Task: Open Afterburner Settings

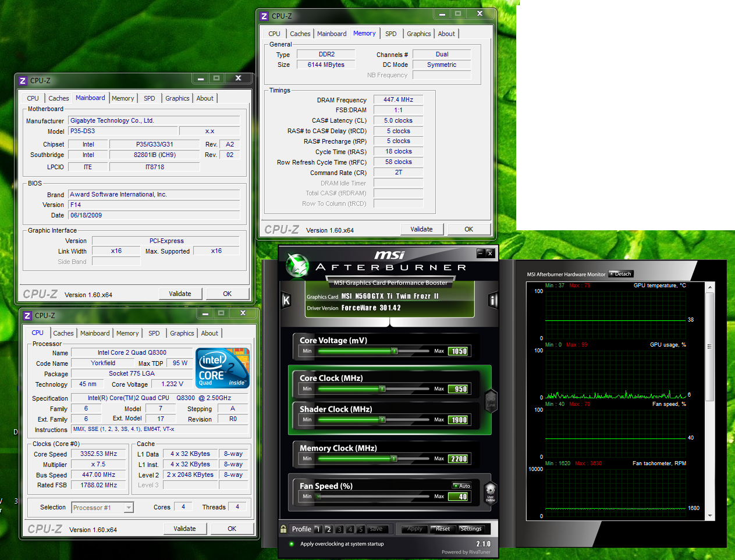Action: tap(471, 529)
